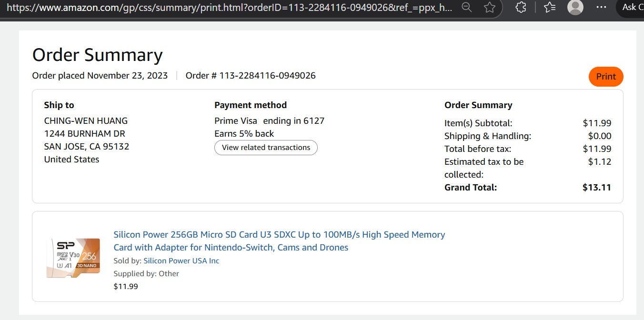This screenshot has height=320, width=644.
Task: Click the page URL address bar
Action: [229, 8]
